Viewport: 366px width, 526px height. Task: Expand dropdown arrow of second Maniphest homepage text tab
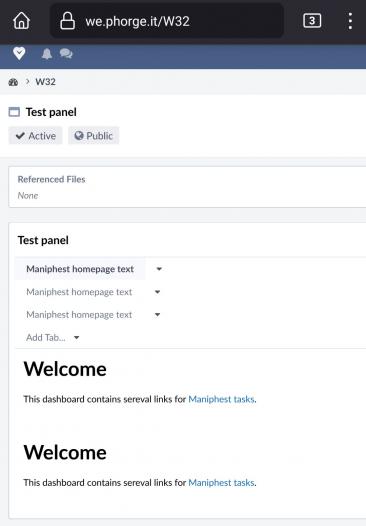click(x=157, y=292)
